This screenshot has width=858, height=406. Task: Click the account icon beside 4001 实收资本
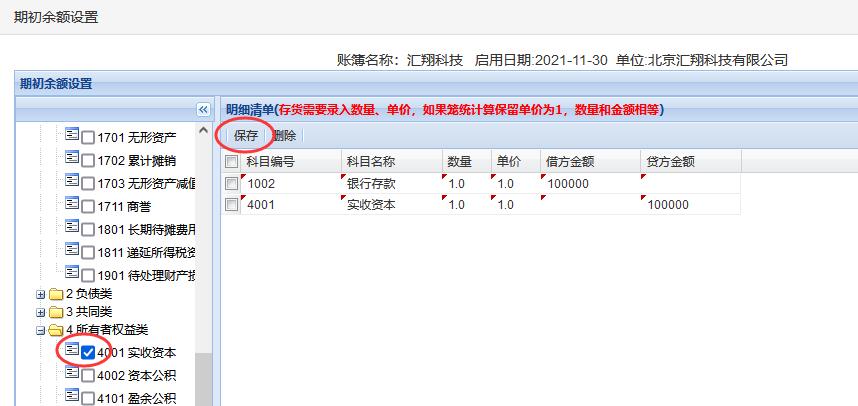coord(72,350)
